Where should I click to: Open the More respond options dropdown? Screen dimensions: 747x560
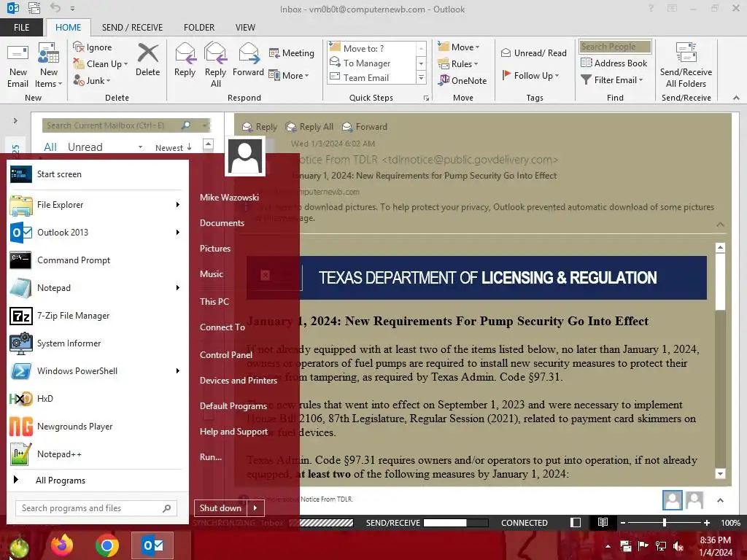pyautogui.click(x=289, y=75)
